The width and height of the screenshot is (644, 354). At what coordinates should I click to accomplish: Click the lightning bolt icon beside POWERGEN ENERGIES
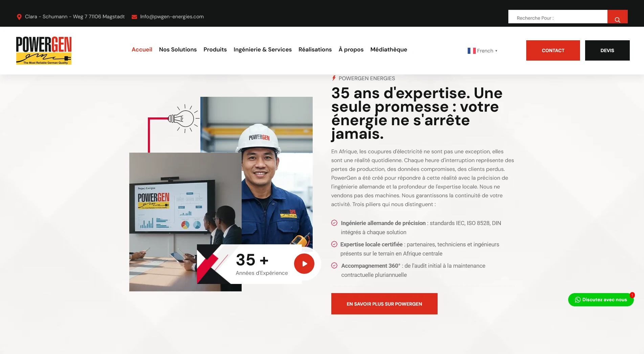pos(334,78)
